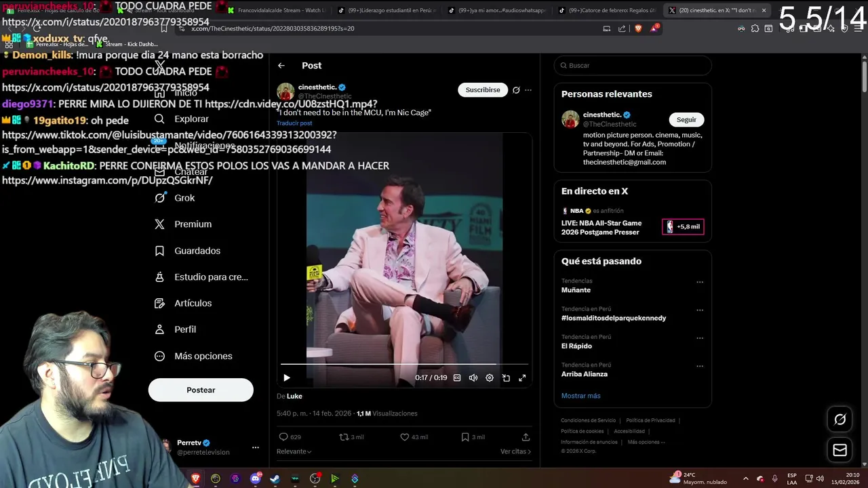
Task: Bookmark the post
Action: pos(465,437)
